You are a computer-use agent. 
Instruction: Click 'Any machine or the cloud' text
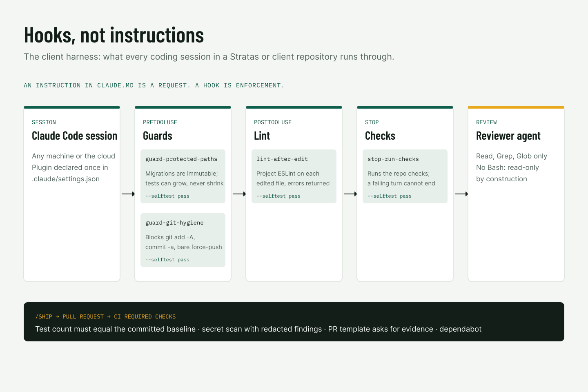click(x=73, y=156)
